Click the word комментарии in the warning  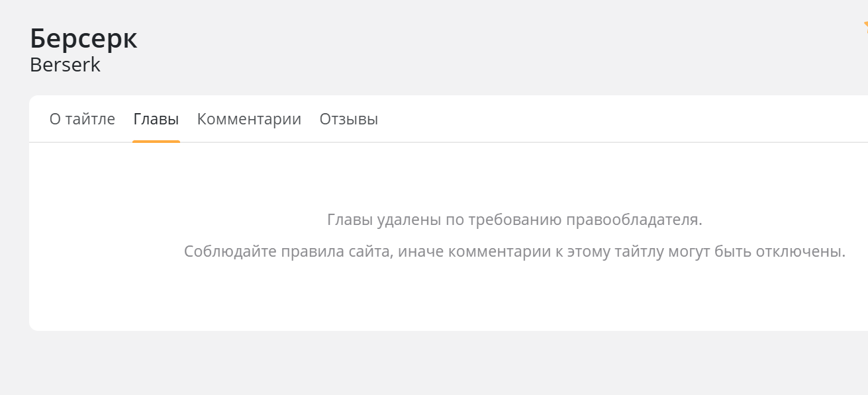pyautogui.click(x=493, y=252)
